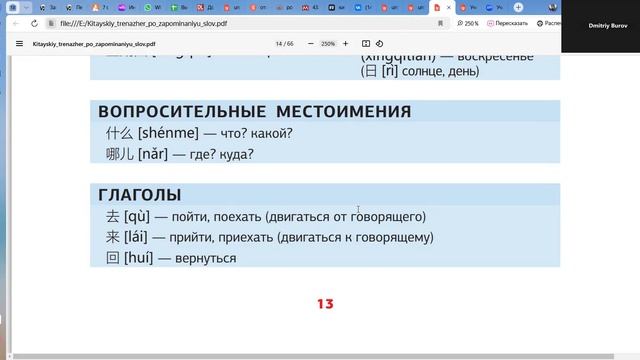Switch to the first VK tab labeled За
The width and height of the screenshot is (640, 360).
pos(47,7)
